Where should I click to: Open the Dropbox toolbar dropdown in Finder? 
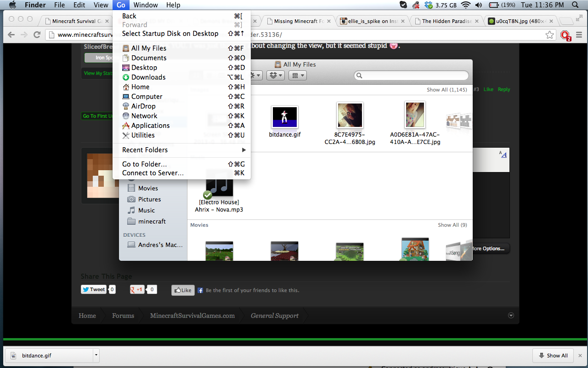pyautogui.click(x=276, y=75)
